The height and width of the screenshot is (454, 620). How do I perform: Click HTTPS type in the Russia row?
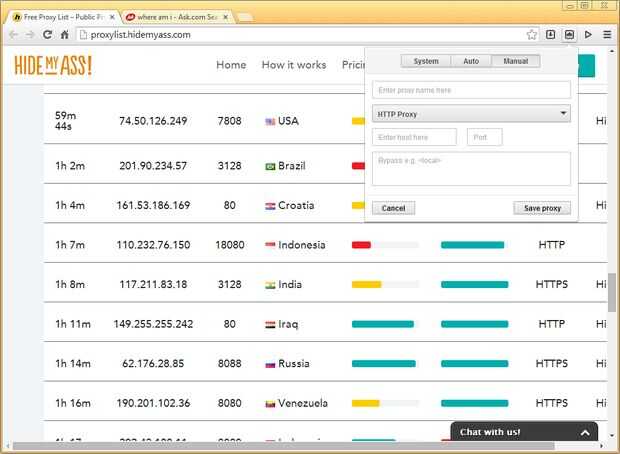(x=552, y=364)
